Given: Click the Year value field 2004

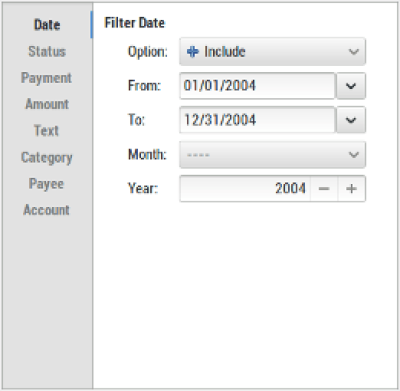Looking at the screenshot, I should [x=245, y=189].
